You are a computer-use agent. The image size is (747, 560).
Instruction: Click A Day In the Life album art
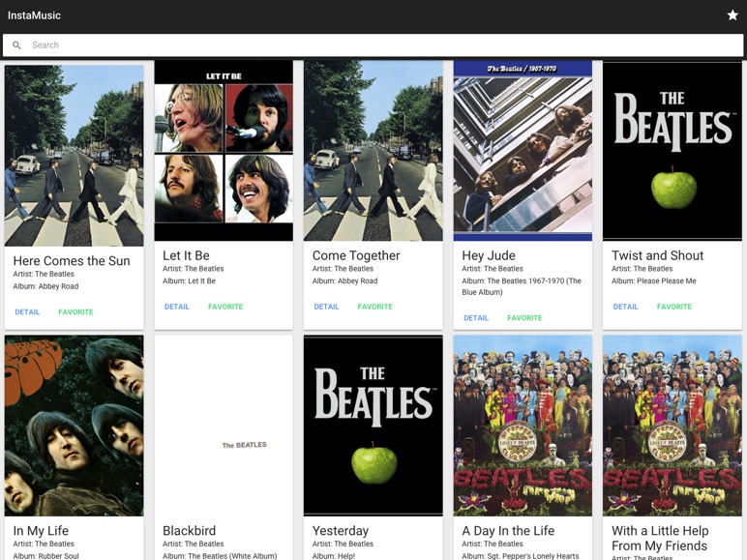click(523, 426)
